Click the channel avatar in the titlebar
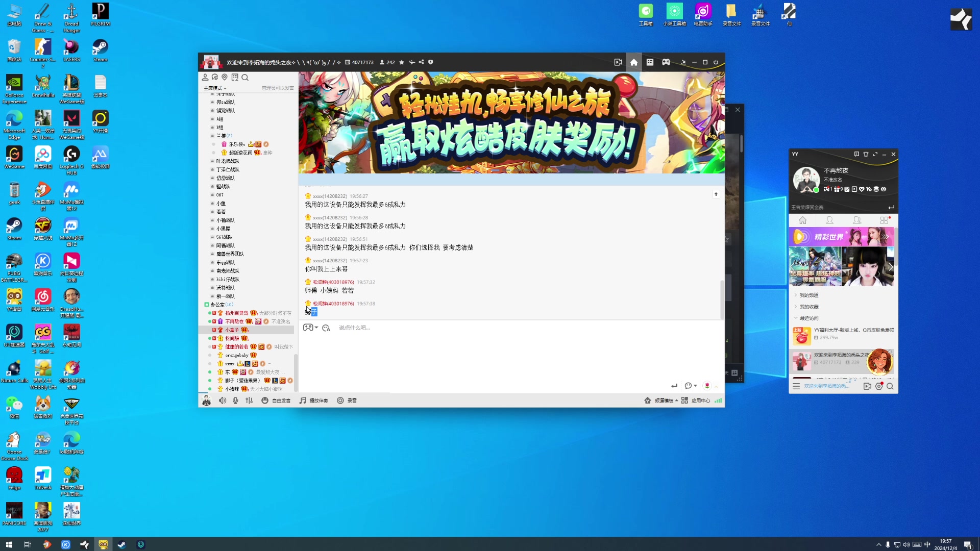The width and height of the screenshot is (980, 551). tap(211, 62)
